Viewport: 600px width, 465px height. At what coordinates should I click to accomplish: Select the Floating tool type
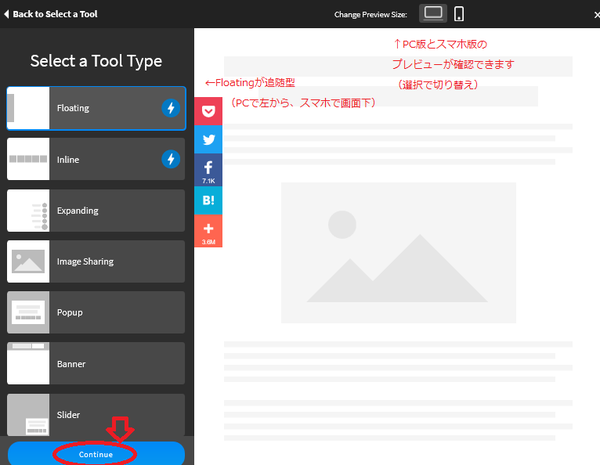pyautogui.click(x=96, y=108)
